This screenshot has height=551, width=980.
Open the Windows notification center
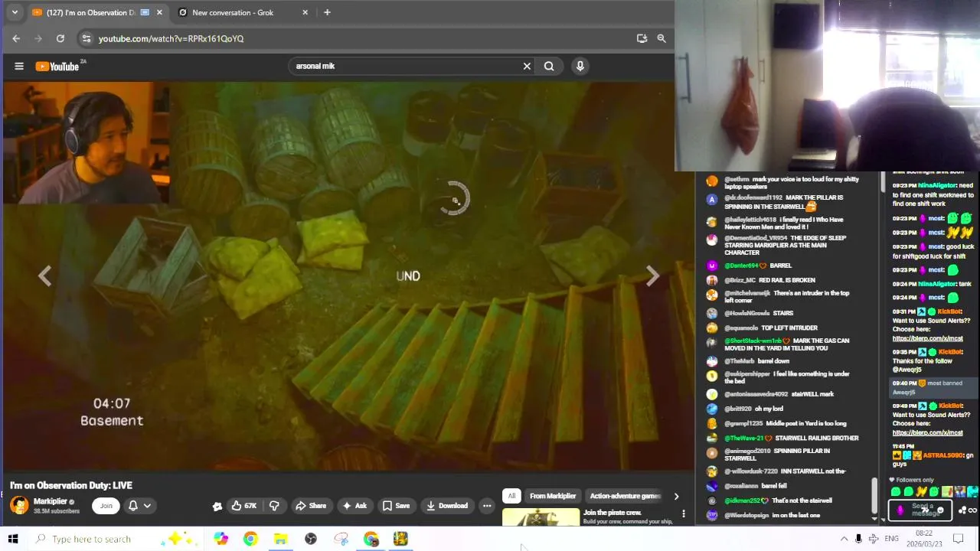959,539
